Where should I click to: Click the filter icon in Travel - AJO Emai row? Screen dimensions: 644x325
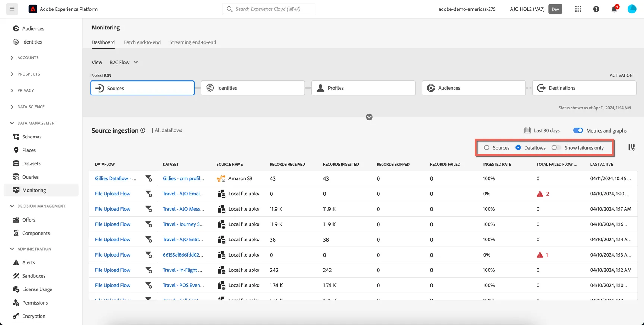click(149, 194)
